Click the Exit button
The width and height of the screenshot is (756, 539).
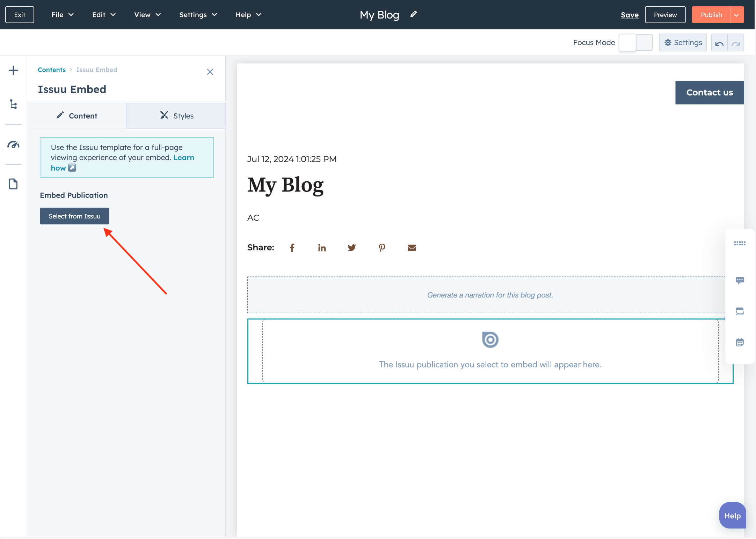point(20,15)
